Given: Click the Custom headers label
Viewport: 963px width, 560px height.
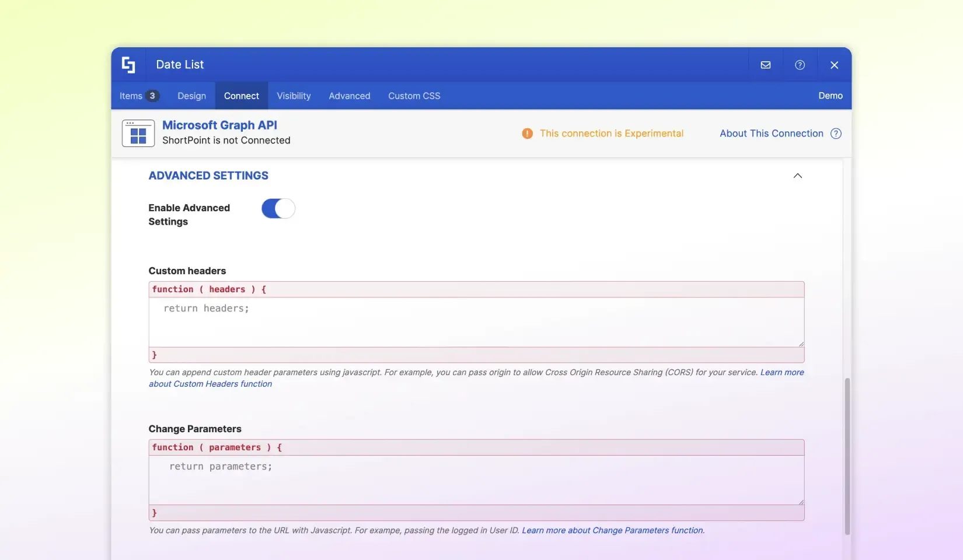Looking at the screenshot, I should [187, 271].
